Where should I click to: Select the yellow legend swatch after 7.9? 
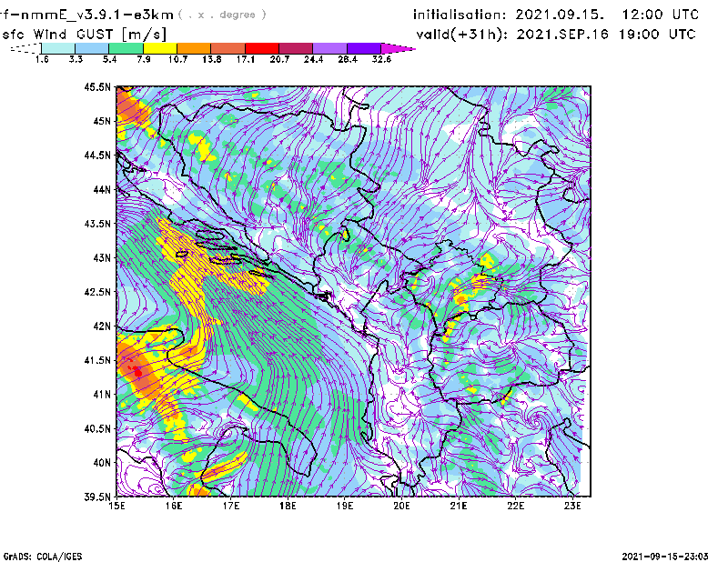coord(160,48)
